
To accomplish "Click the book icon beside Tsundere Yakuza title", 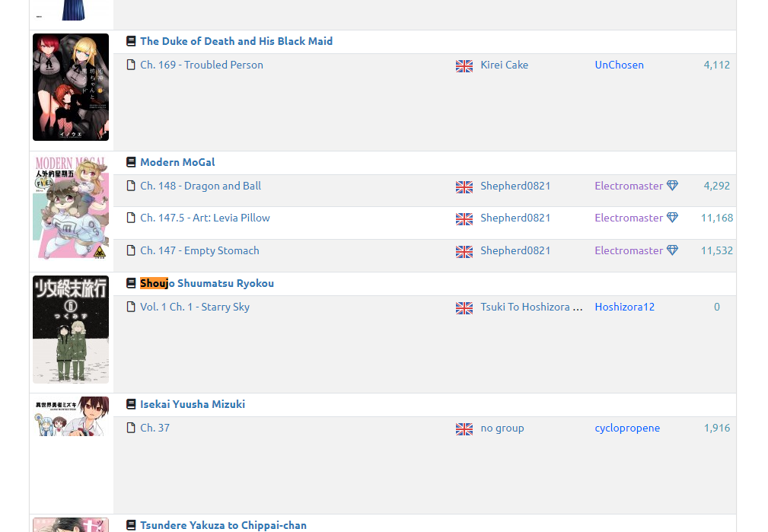I will 131,525.
